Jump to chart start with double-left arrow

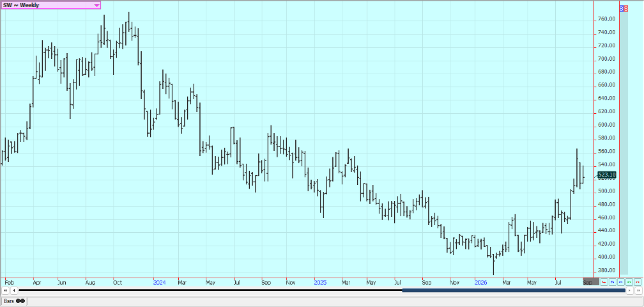pyautogui.click(x=5, y=290)
